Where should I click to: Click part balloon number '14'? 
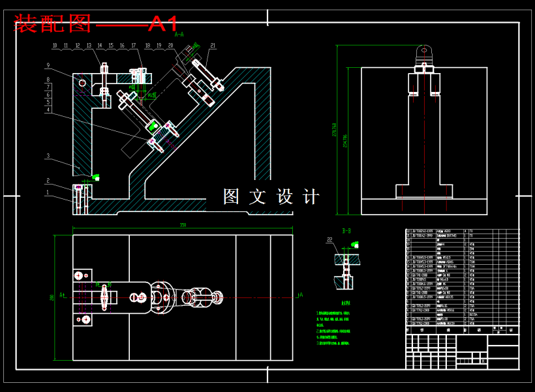100,46
